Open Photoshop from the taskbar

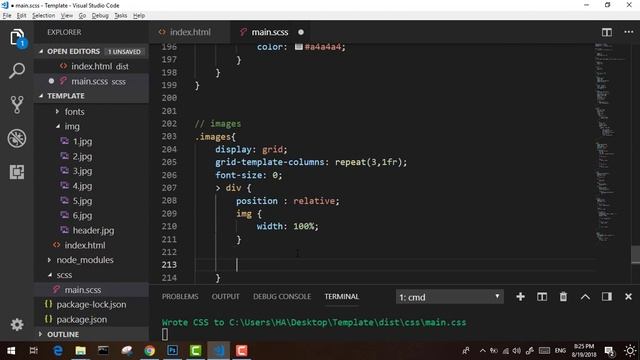[172, 351]
